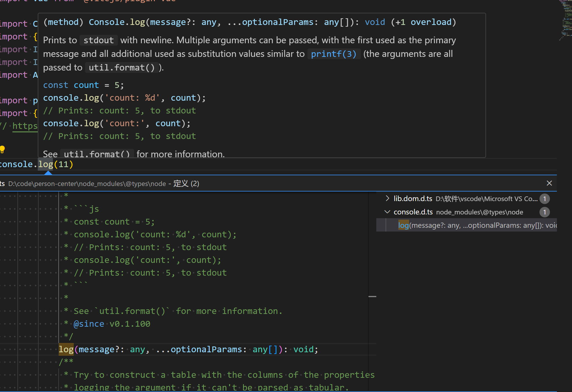Click the peek title 定义 (2)

[x=186, y=184]
